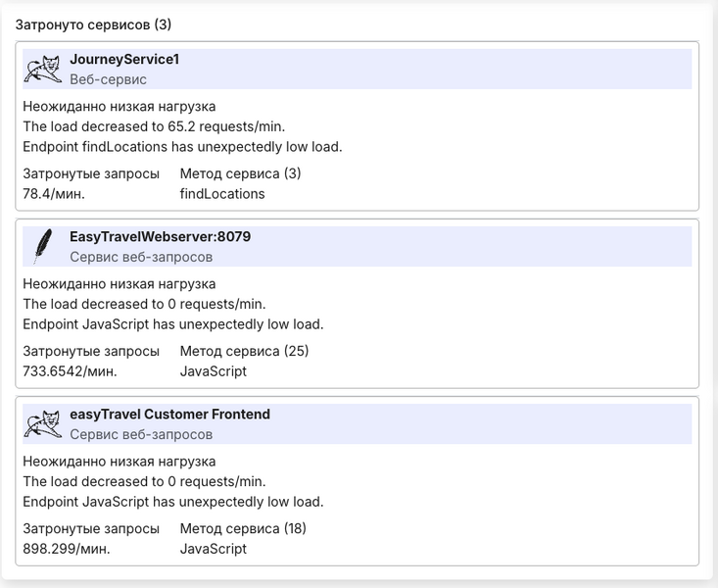Select the 'Затронуто сервисов (3)' heading
Viewport: 718px width, 588px height.
[93, 24]
